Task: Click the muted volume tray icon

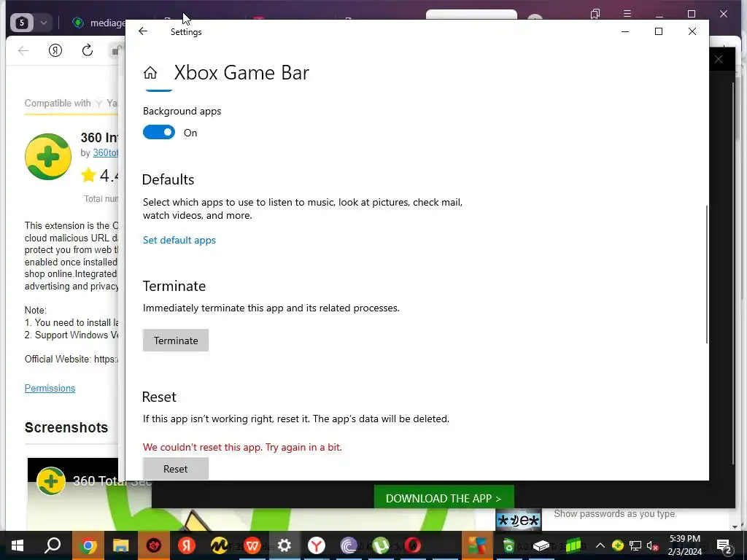Action: [x=652, y=545]
